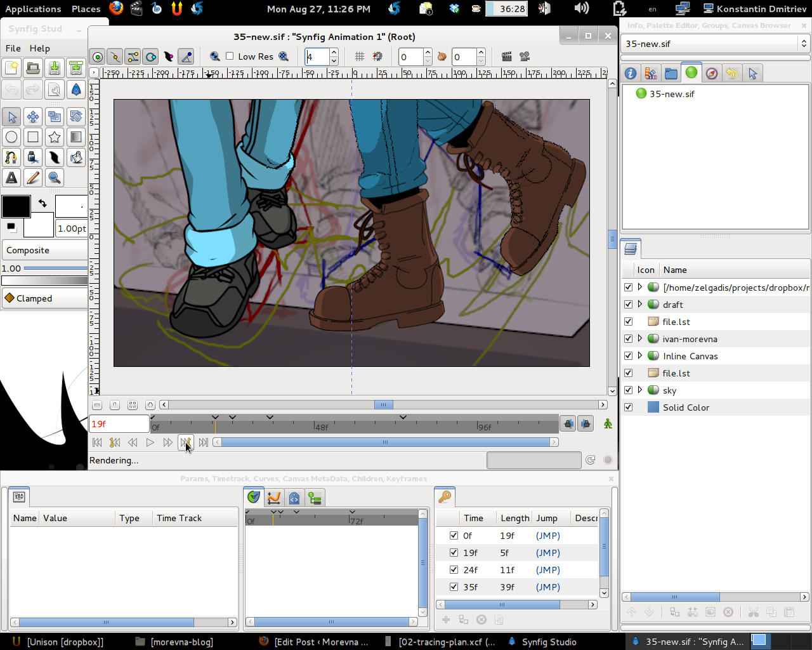Open the Help menu
This screenshot has width=812, height=650.
point(39,48)
